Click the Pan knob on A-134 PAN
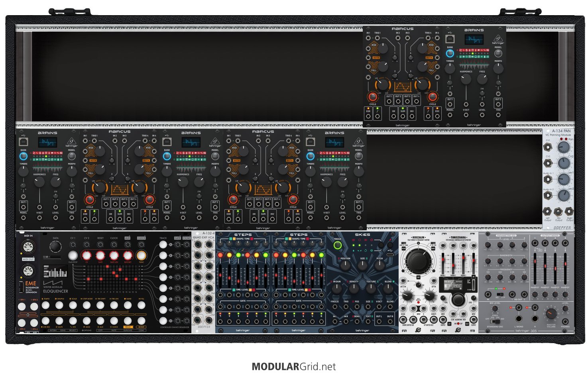 [x=564, y=148]
